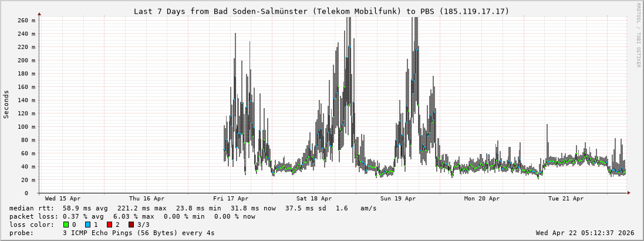
Task: Click the median rtt statistics line
Action: [193, 208]
